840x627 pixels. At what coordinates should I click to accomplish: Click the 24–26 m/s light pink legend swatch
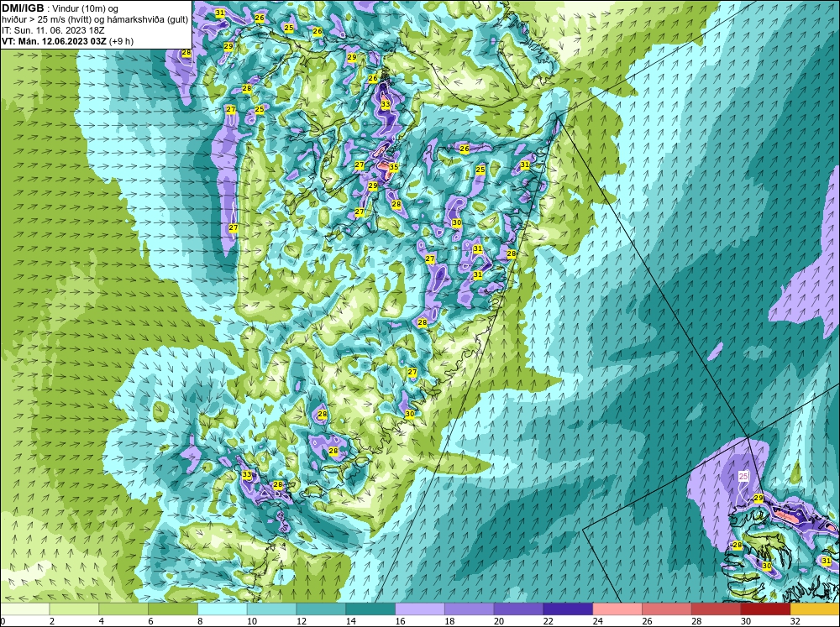[617, 609]
